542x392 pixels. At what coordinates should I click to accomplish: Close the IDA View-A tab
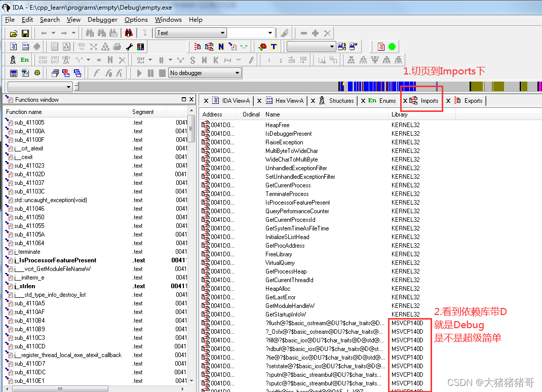(206, 101)
